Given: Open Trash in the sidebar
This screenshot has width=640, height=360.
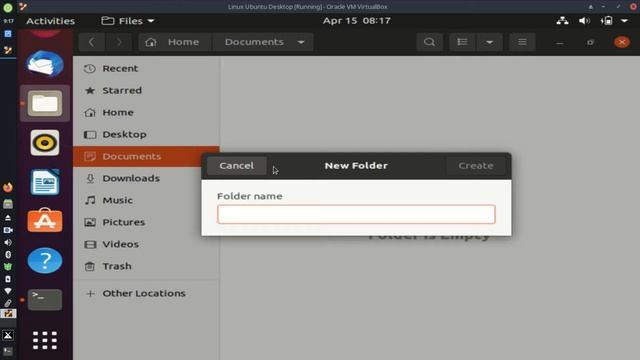Looking at the screenshot, I should point(146,267).
